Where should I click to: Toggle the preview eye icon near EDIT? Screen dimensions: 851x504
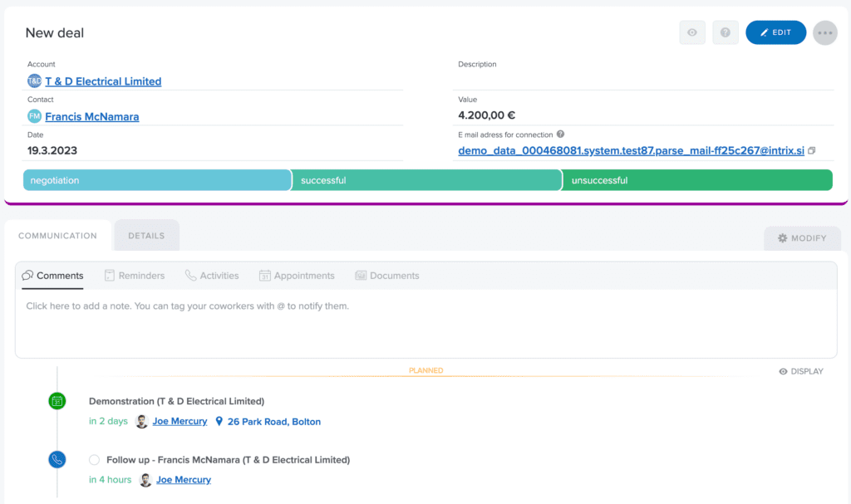tap(692, 32)
